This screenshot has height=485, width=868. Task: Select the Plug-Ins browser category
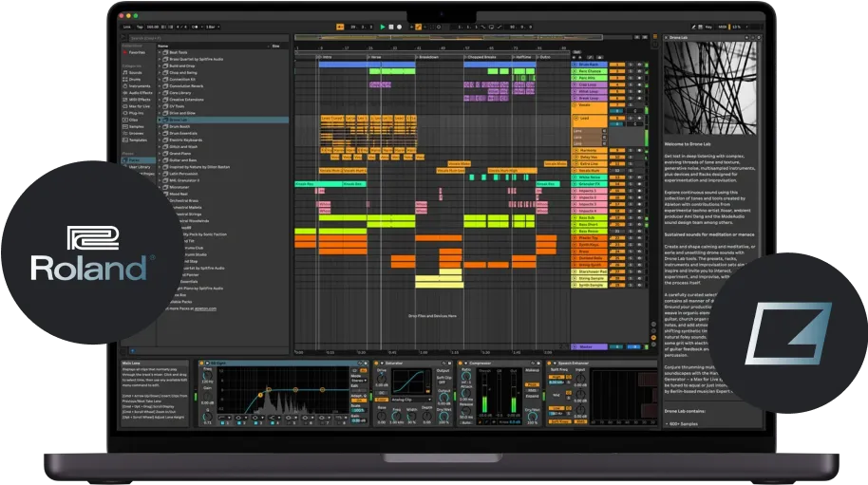tap(136, 112)
